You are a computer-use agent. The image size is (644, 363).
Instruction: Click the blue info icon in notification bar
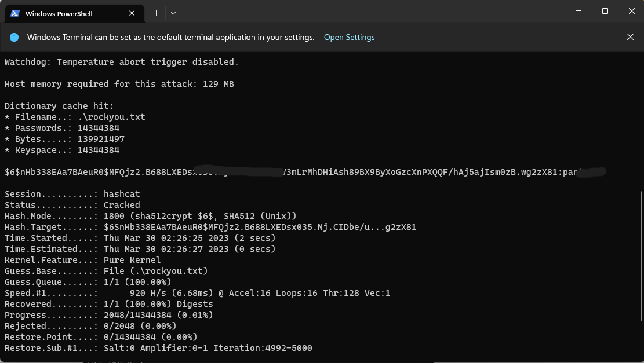point(14,37)
